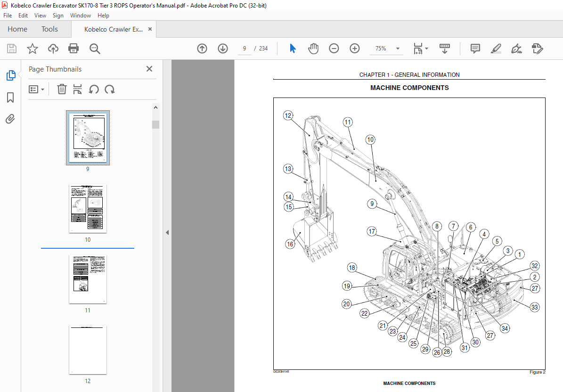Open the Bookmarks sidebar panel
The image size is (563, 392).
pos(10,97)
